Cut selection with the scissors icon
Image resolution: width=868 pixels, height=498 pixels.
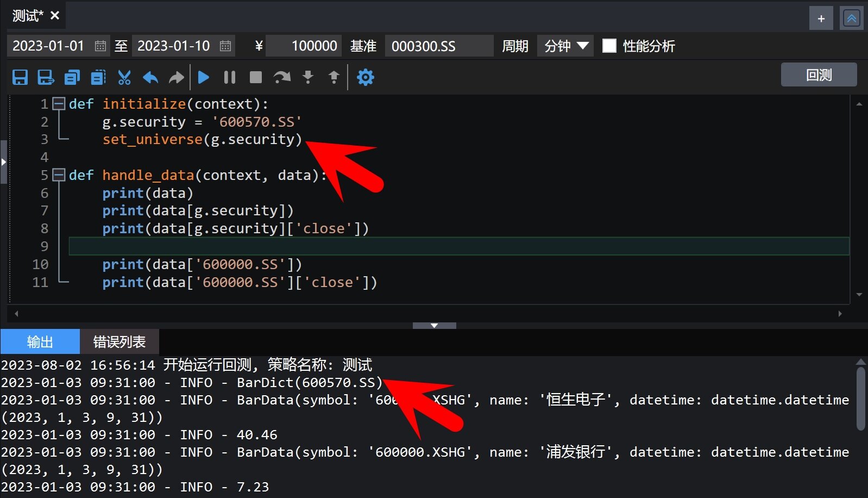click(x=124, y=77)
